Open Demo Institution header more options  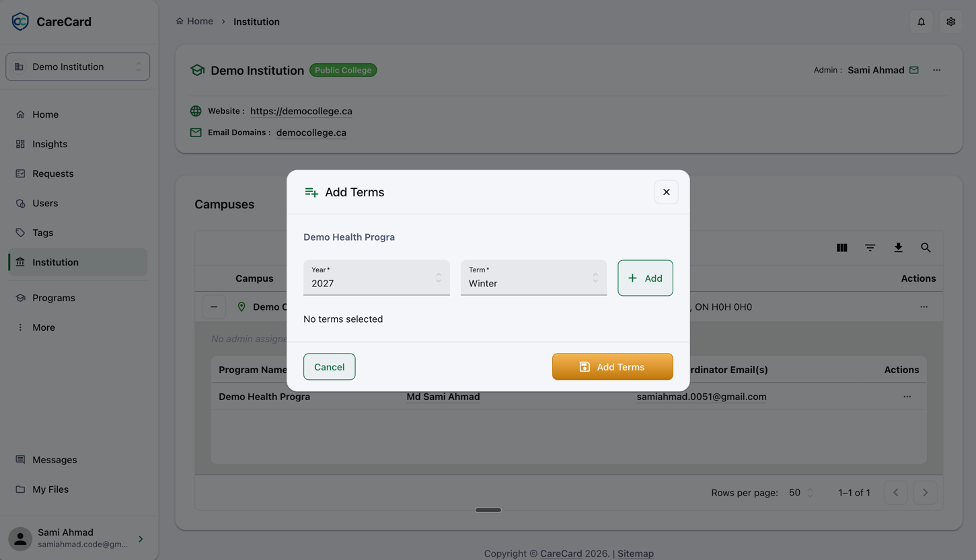tap(936, 70)
